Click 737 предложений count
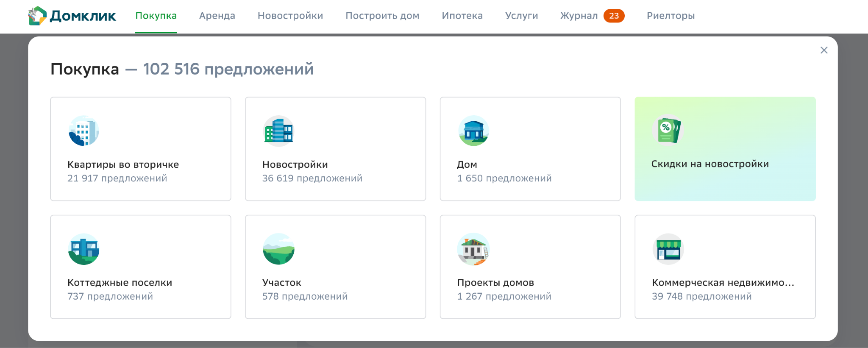The width and height of the screenshot is (868, 348). tap(110, 296)
